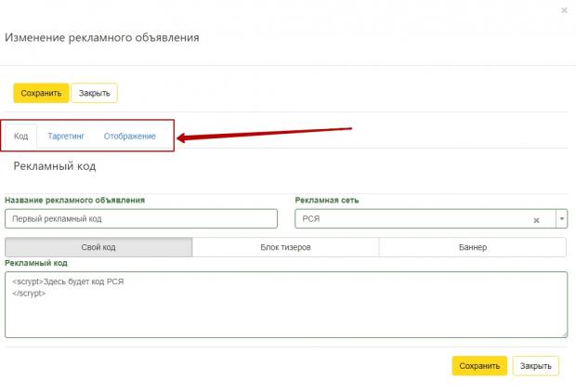The height and width of the screenshot is (392, 576).
Task: Click the top Закрыть button
Action: 95,93
